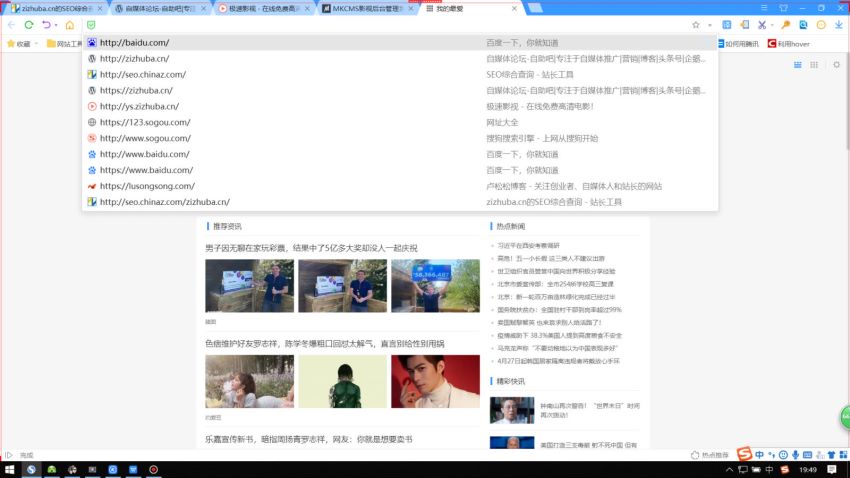
Task: Switch to the MKCMS影视后台管理 tab
Action: point(366,9)
